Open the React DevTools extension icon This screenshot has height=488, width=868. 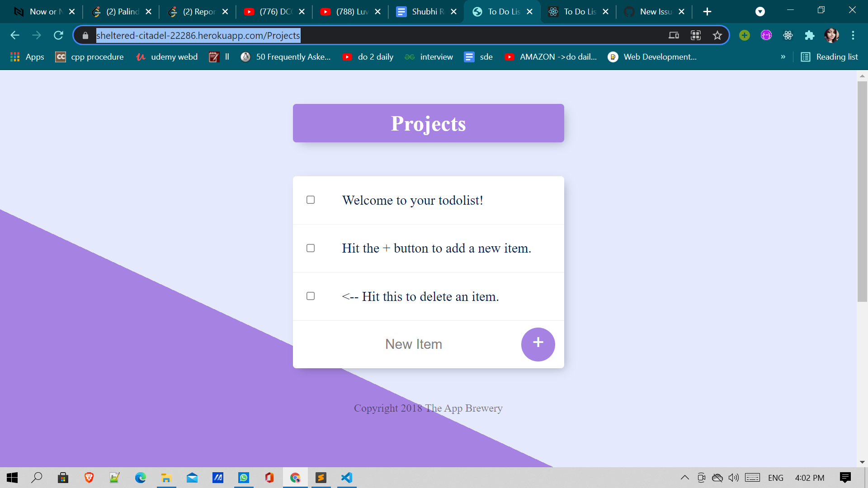coord(788,35)
